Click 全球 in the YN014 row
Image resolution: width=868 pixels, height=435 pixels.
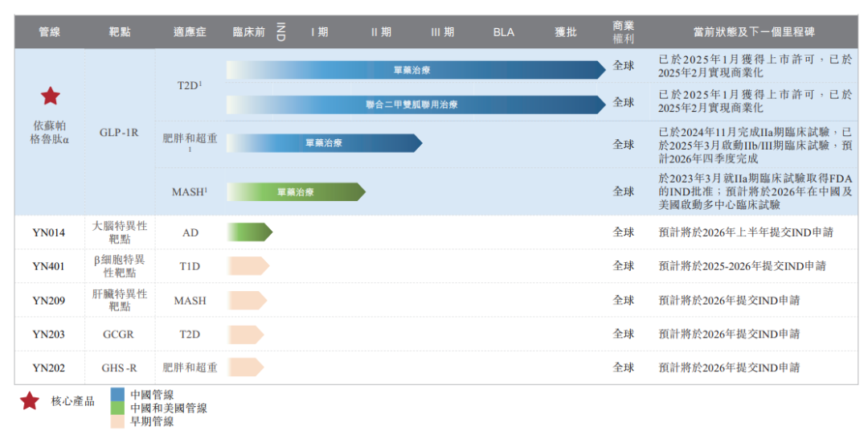click(624, 232)
